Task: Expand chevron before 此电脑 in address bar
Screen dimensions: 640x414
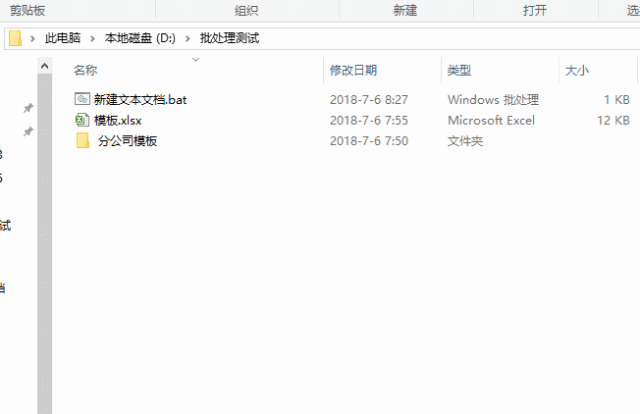Action: (x=33, y=38)
